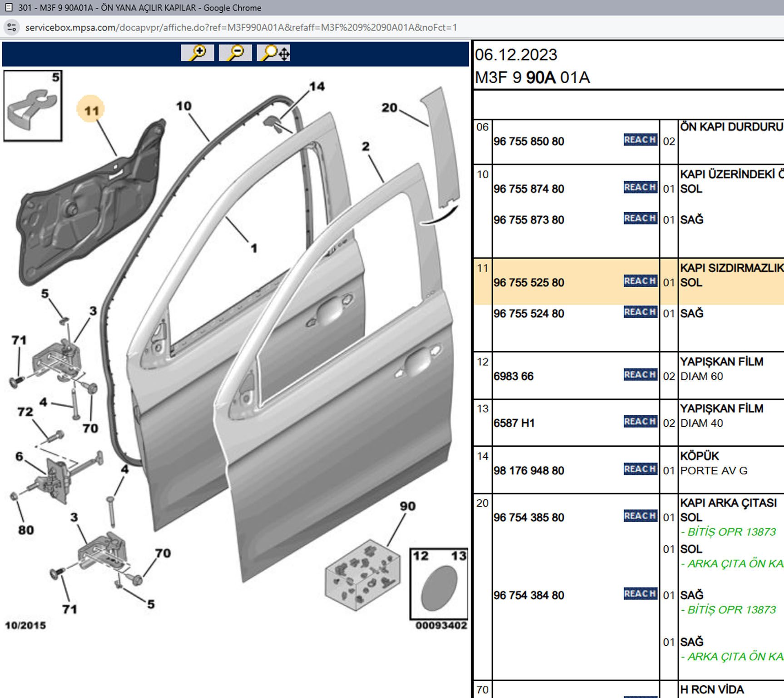Open part number 96 755 874 80
The height and width of the screenshot is (698, 784).
pyautogui.click(x=529, y=189)
